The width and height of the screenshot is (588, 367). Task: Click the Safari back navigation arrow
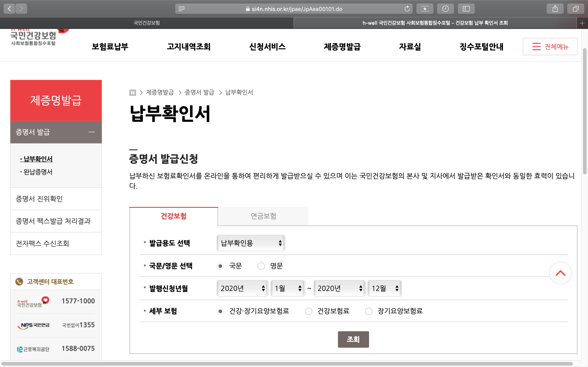(9, 9)
